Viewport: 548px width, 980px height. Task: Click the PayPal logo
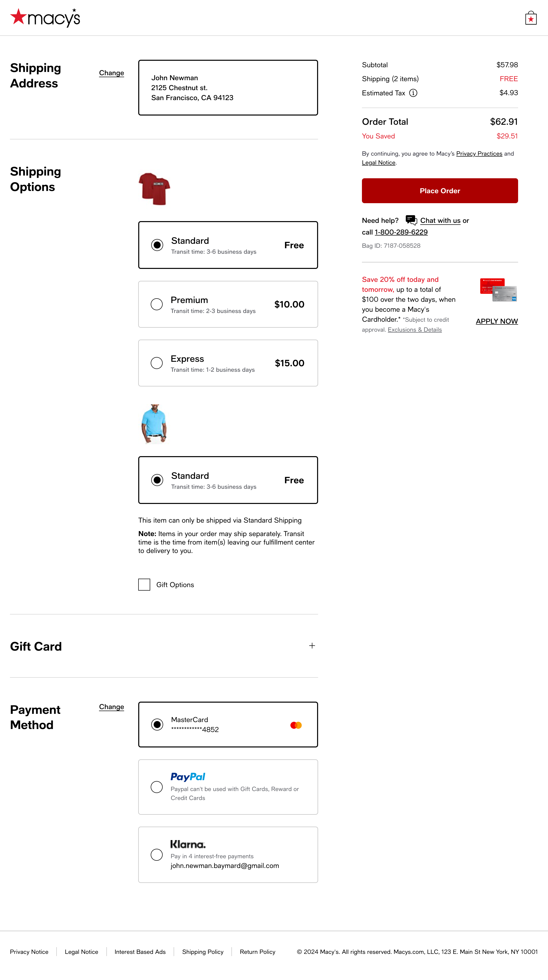[188, 776]
